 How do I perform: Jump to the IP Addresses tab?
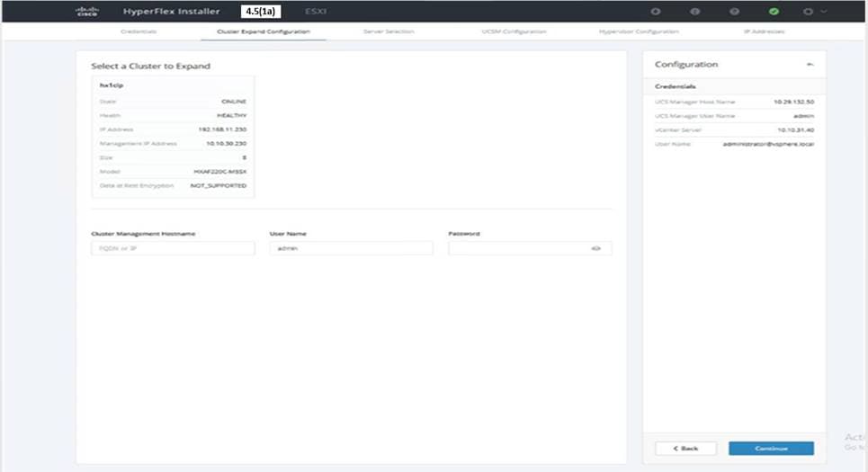click(x=764, y=31)
